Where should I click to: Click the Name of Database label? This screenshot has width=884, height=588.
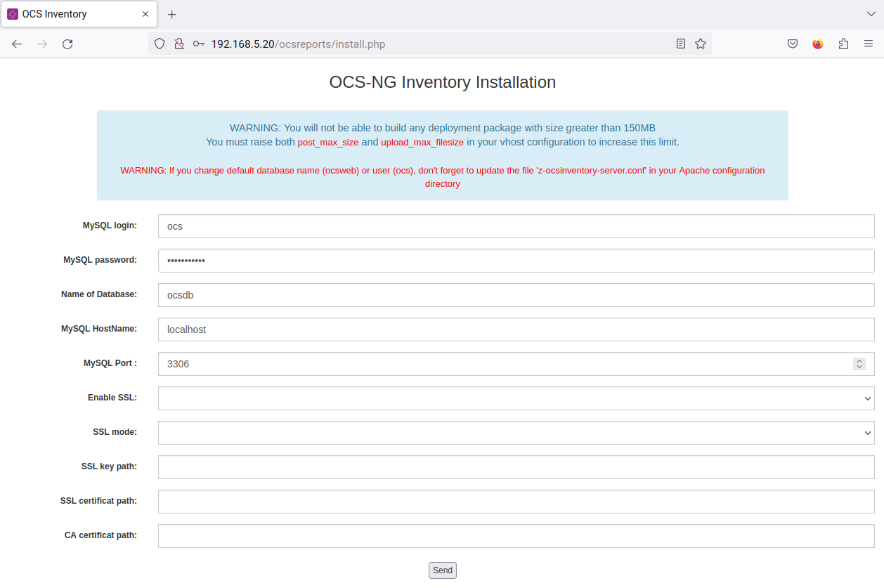pos(99,294)
